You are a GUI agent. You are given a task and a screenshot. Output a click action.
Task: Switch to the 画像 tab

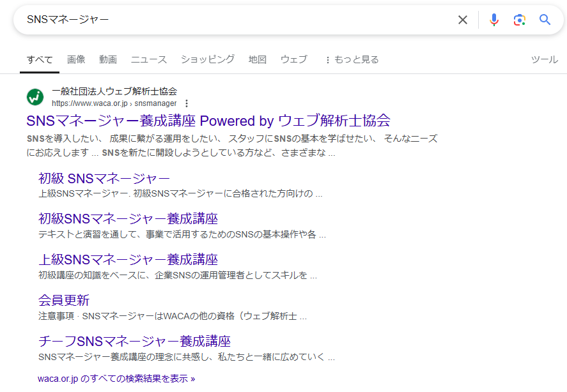pos(76,59)
